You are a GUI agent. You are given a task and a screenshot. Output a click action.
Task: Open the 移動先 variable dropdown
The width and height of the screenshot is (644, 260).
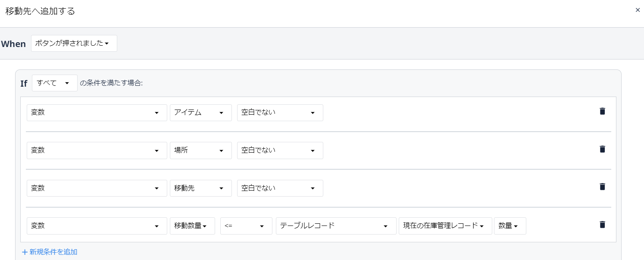click(x=201, y=188)
